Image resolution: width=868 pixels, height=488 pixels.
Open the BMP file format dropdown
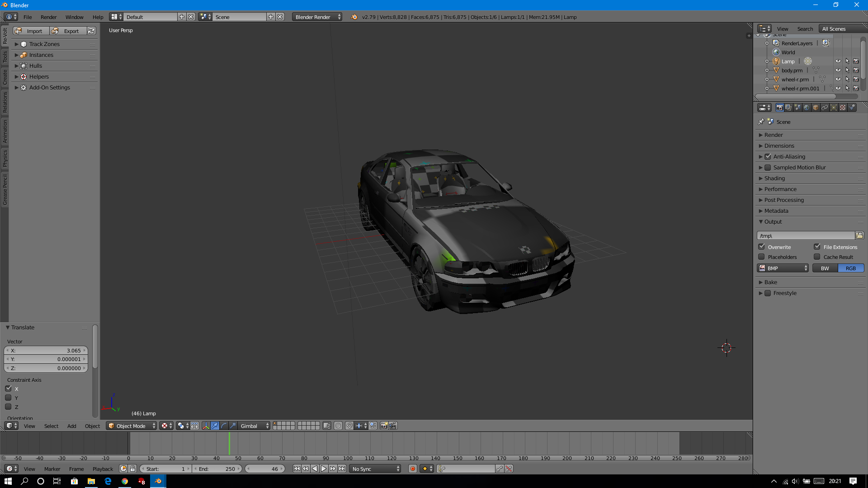click(783, 268)
